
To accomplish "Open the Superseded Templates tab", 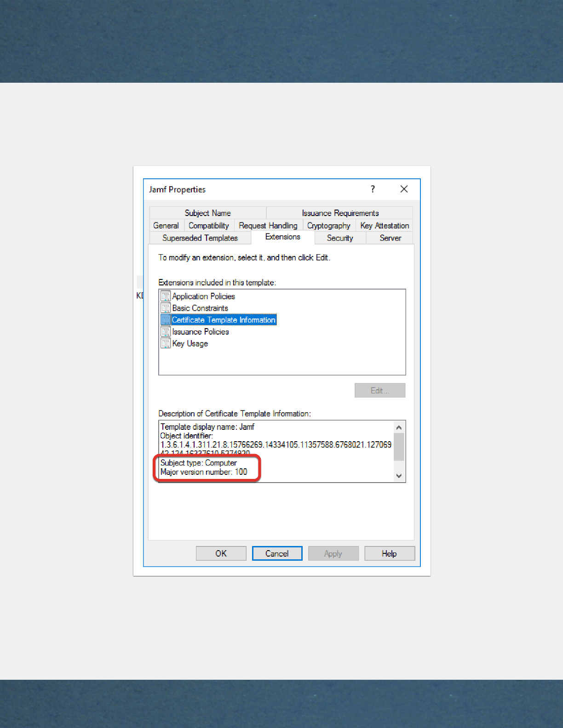I will click(x=200, y=238).
